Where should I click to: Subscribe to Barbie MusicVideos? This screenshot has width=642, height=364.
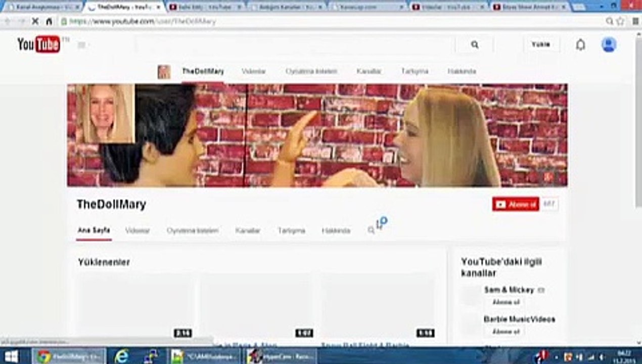(x=506, y=332)
